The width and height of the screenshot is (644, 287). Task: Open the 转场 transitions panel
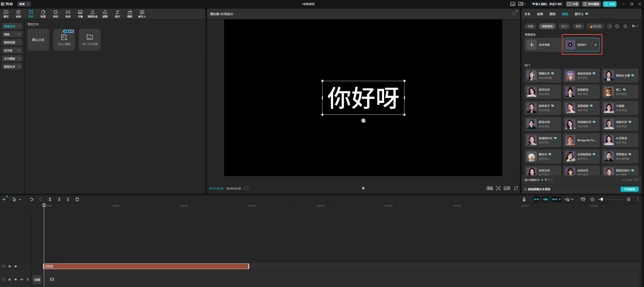[68, 14]
